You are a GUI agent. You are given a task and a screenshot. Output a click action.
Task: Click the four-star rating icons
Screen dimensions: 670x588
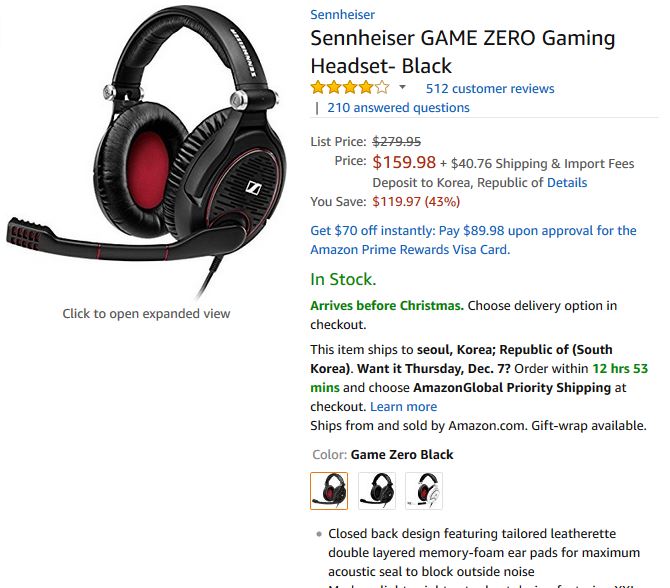tap(350, 88)
